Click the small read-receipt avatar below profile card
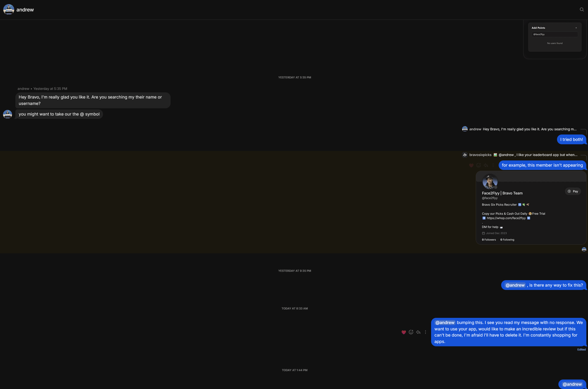 584,249
